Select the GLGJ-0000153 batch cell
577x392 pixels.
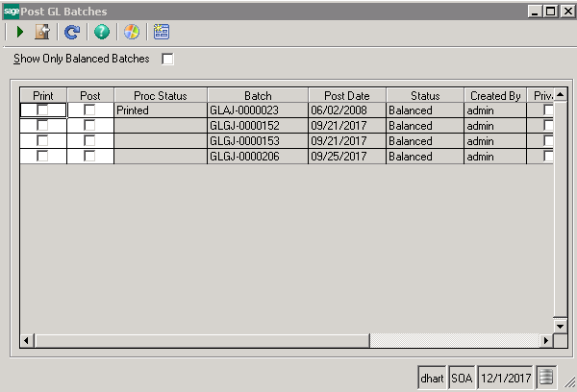coord(257,141)
